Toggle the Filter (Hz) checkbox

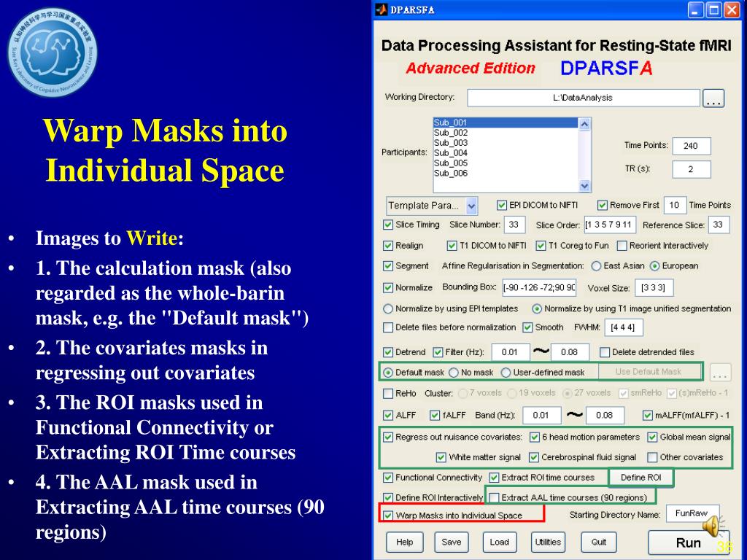tap(438, 352)
